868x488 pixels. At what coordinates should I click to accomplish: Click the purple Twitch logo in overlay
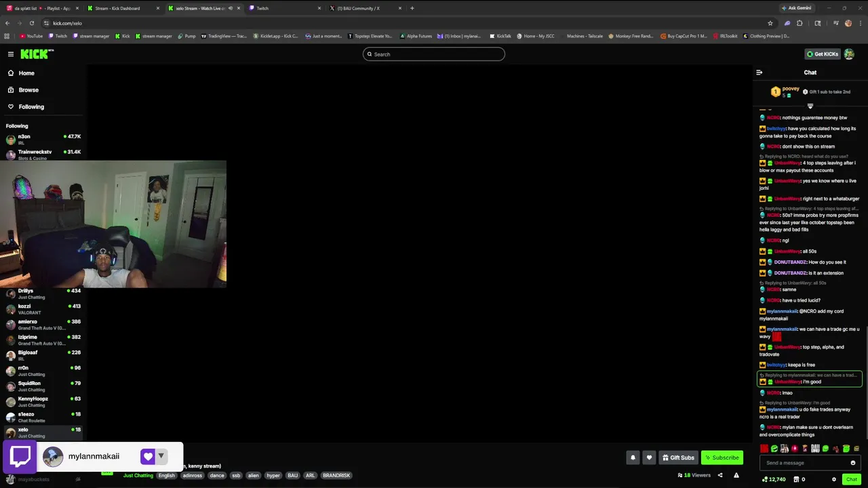pyautogui.click(x=20, y=457)
